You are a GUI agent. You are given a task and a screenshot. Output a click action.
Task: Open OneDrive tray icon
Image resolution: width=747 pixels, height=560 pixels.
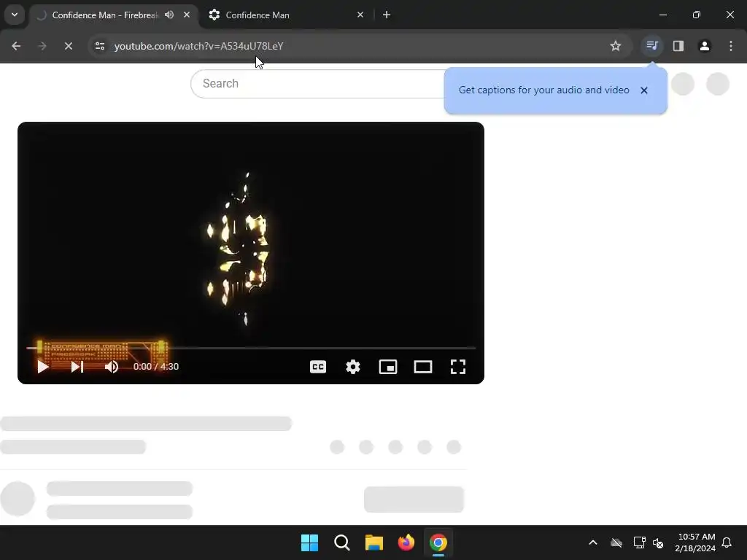(x=616, y=542)
